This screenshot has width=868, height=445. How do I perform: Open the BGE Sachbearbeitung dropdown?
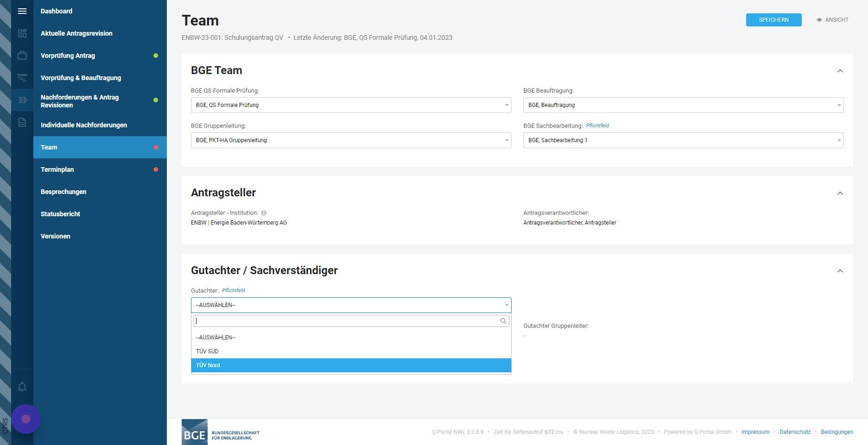pyautogui.click(x=683, y=140)
